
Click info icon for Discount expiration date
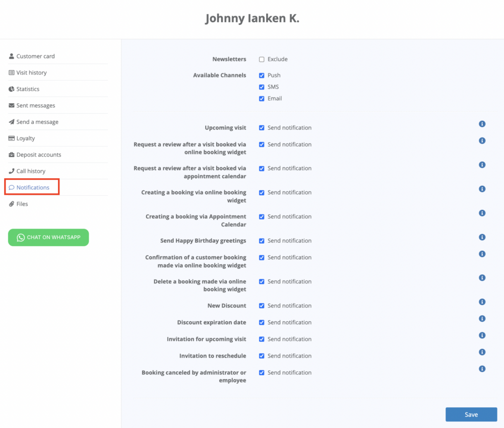(x=482, y=319)
